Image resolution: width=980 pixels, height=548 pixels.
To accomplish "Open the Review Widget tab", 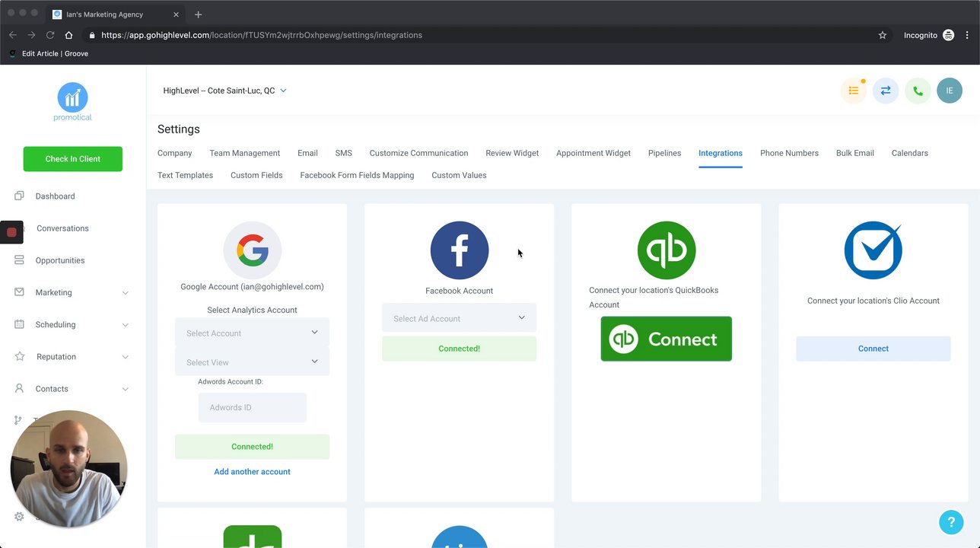I will (x=512, y=153).
